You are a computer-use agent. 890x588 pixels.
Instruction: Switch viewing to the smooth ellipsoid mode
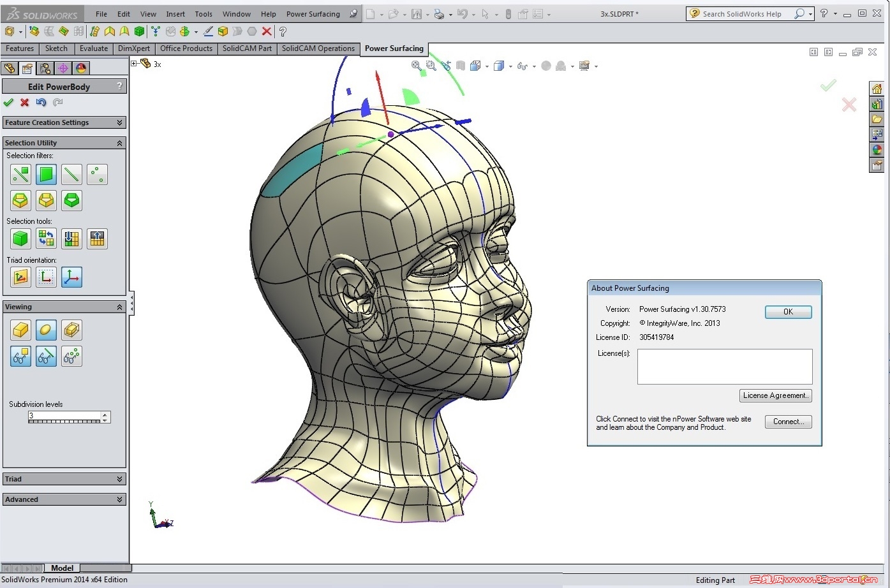point(46,330)
